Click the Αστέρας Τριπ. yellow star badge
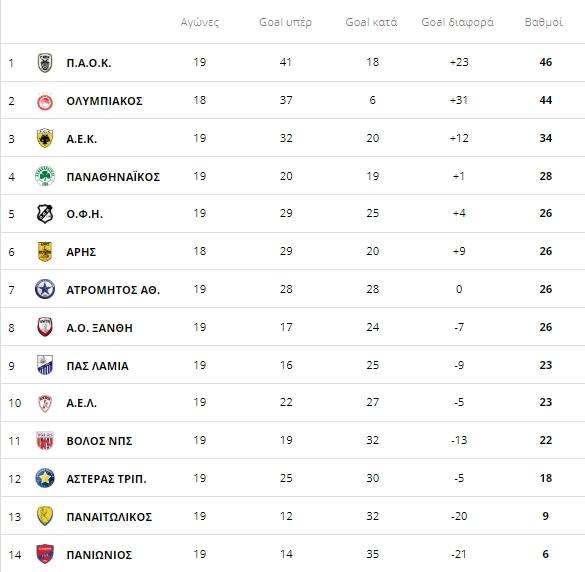Viewport: 585px width, 572px height. (45, 478)
